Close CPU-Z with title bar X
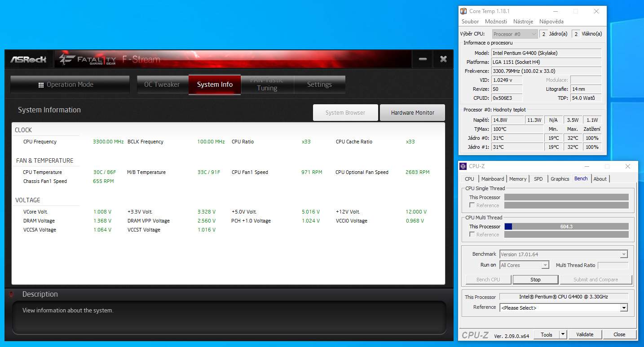 click(628, 166)
